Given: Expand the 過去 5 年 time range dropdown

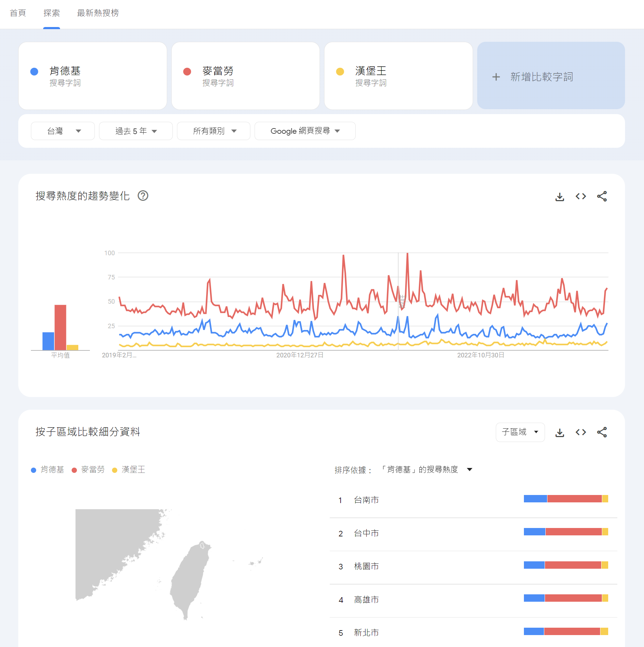Looking at the screenshot, I should click(136, 131).
